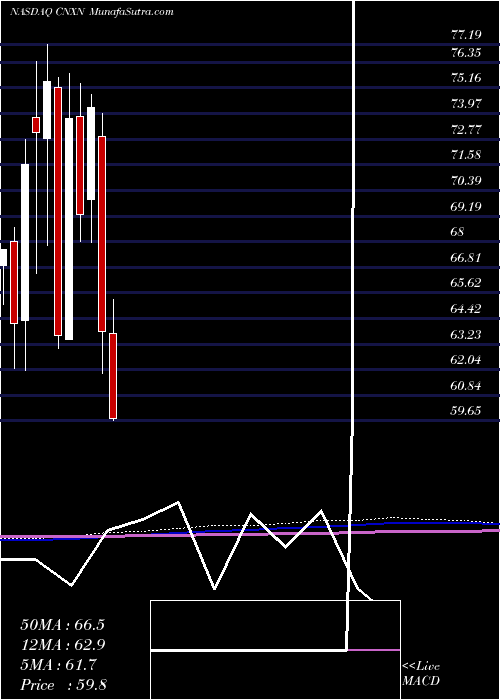
Task: Click the <<Live MACD label
Action: tap(421, 674)
